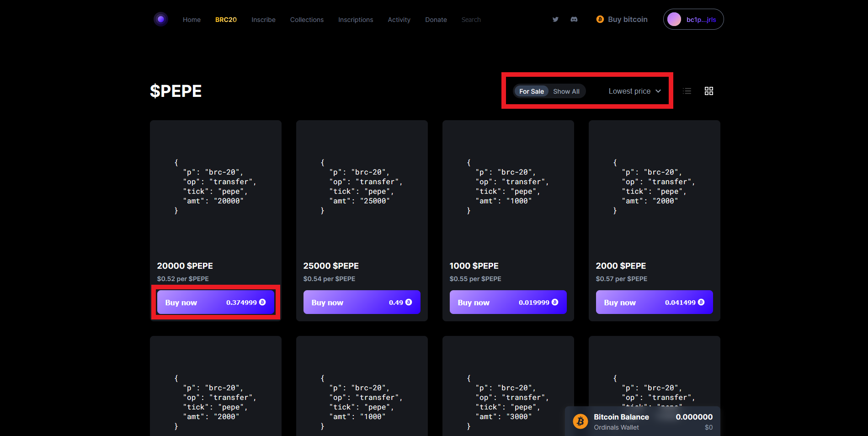Open the Activity page link

pos(399,20)
